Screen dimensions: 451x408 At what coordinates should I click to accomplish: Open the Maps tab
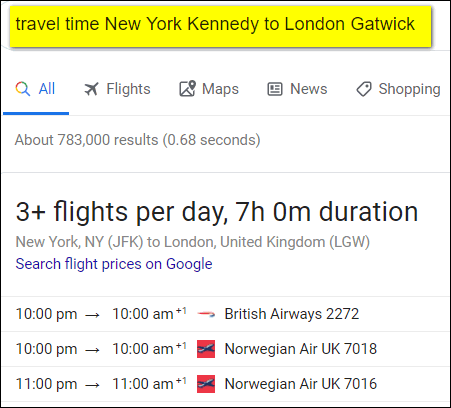point(209,89)
